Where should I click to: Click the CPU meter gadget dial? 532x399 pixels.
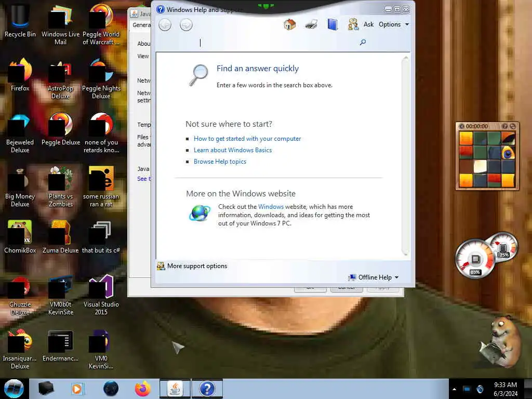click(x=475, y=260)
